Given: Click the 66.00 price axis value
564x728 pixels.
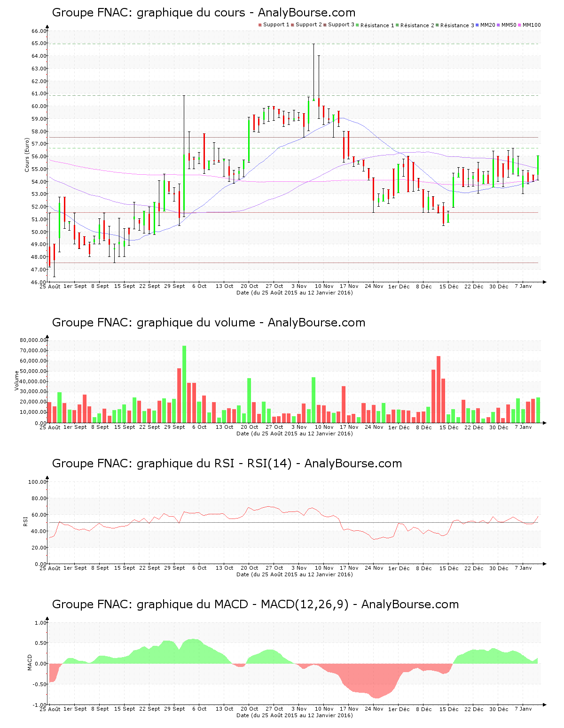Looking at the screenshot, I should pos(39,31).
